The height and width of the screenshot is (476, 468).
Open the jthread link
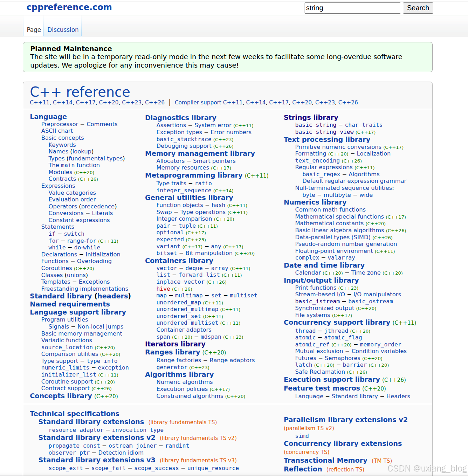point(336,331)
